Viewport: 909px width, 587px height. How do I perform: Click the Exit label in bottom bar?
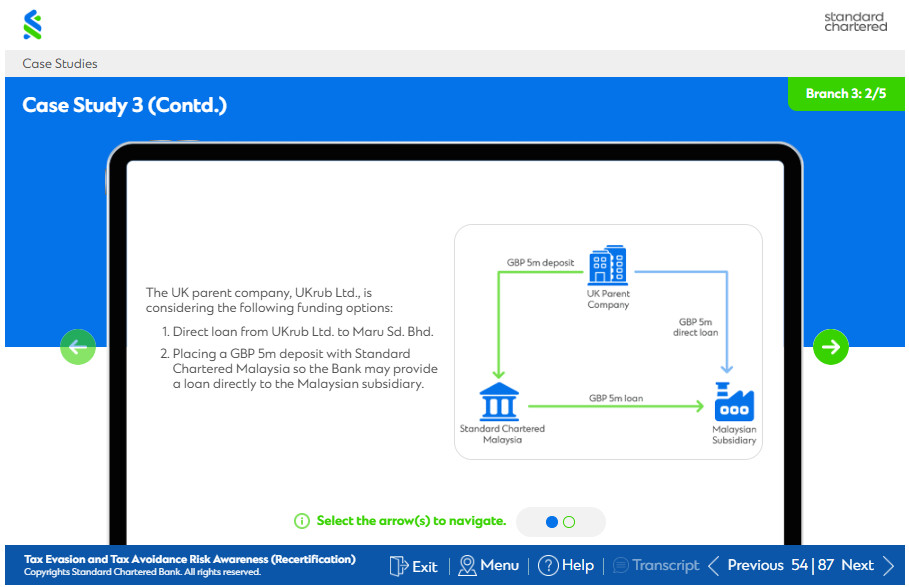pyautogui.click(x=425, y=566)
